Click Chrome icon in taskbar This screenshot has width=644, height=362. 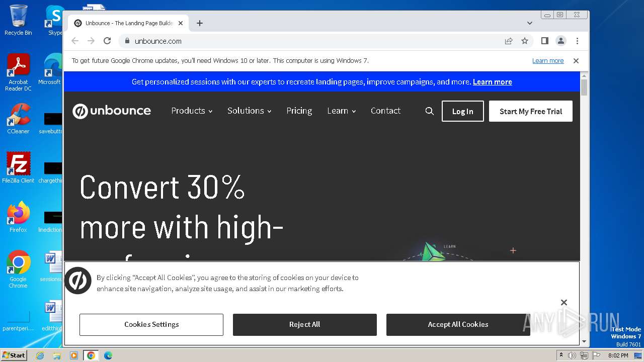pyautogui.click(x=91, y=355)
